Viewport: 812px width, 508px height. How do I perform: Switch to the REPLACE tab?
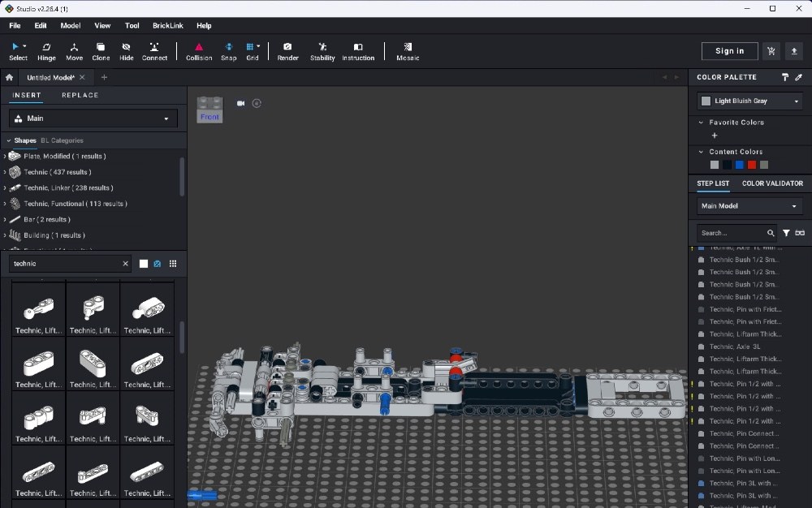[80, 95]
